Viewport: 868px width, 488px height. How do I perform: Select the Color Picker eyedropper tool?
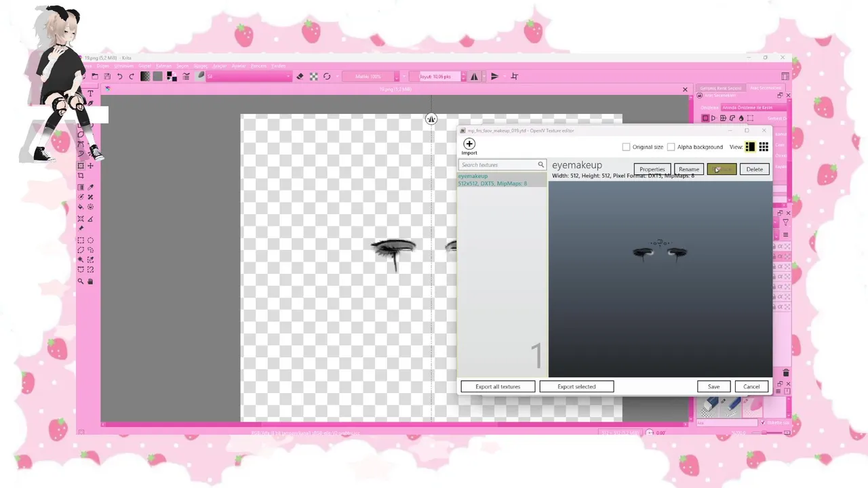point(90,188)
